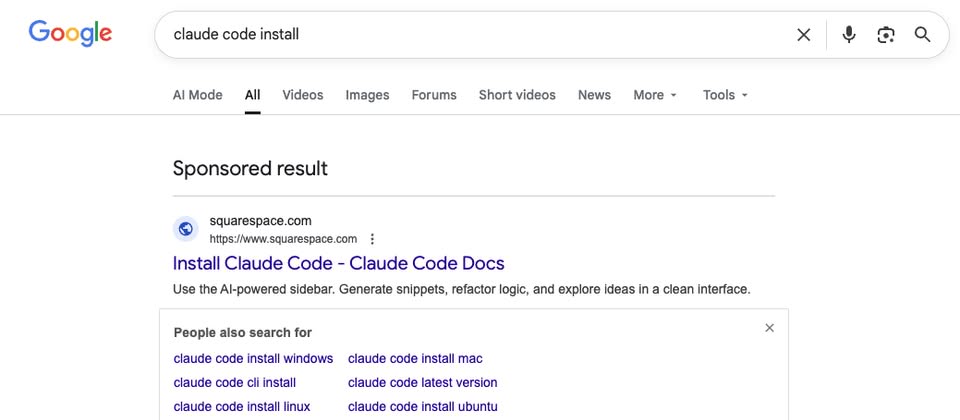Screen dimensions: 960x420
Task: Select the Videos tab
Action: click(x=303, y=95)
